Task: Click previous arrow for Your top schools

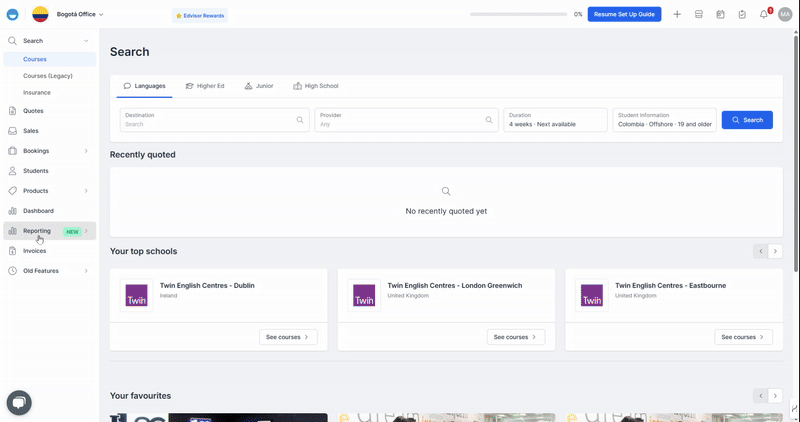Action: pyautogui.click(x=761, y=251)
